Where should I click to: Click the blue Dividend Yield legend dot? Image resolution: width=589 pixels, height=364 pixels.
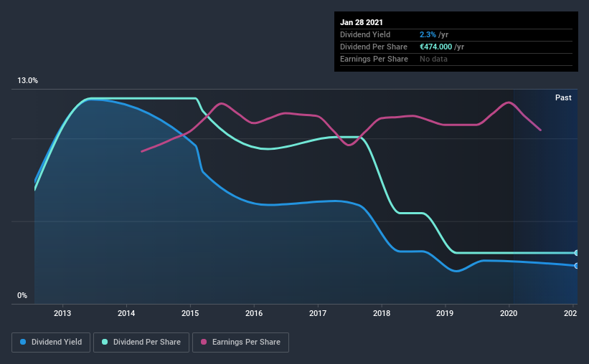[23, 342]
